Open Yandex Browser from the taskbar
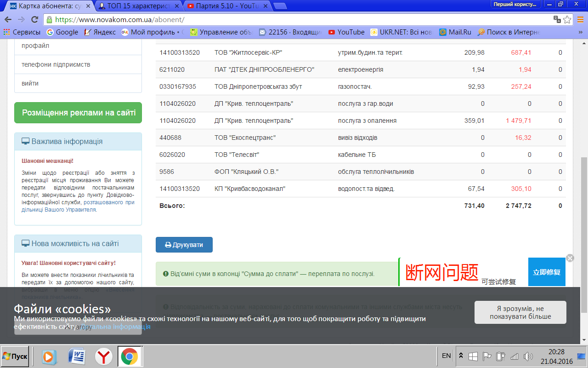This screenshot has width=588, height=368. 104,356
